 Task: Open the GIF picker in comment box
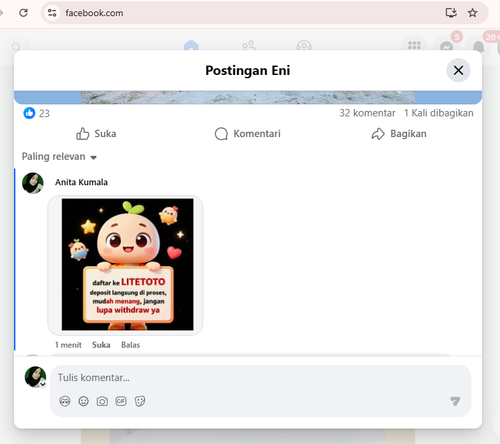121,401
